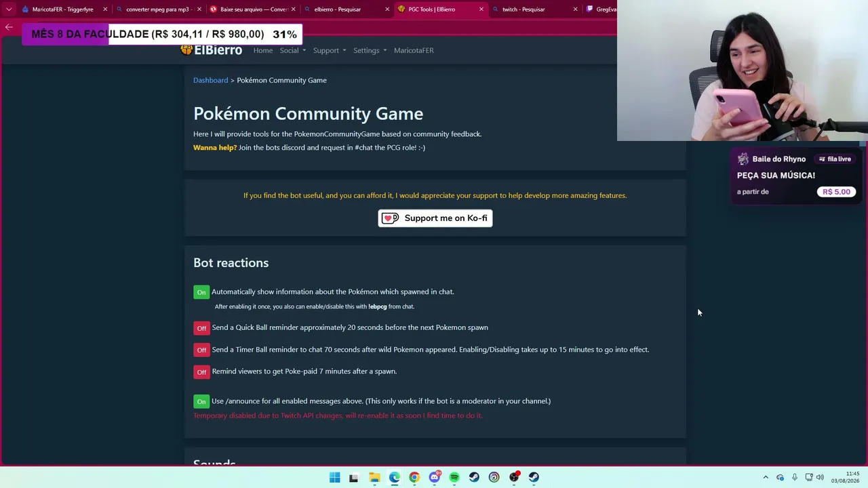This screenshot has width=868, height=488.
Task: Close the PGC Tools | ElBierro tab
Action: (481, 9)
